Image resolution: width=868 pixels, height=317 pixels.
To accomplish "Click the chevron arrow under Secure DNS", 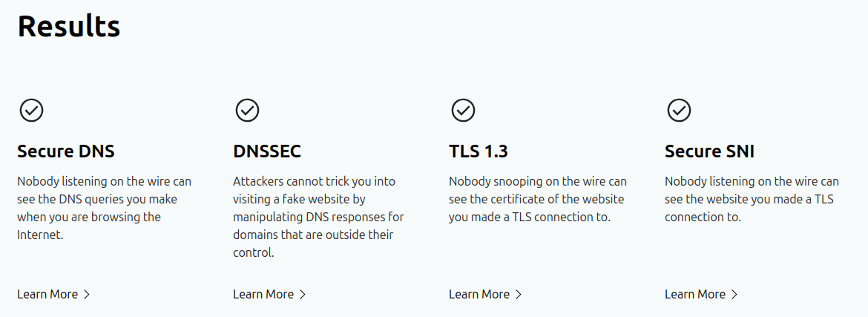I will point(87,295).
